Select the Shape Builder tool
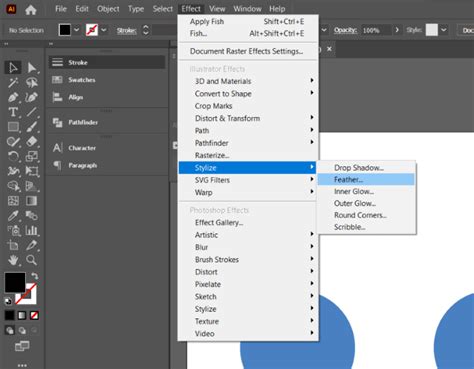The width and height of the screenshot is (474, 369). click(x=13, y=186)
